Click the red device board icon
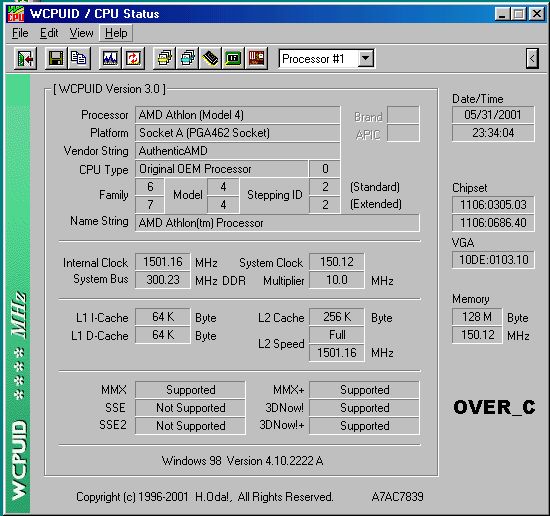550x516 pixels. coord(256,58)
